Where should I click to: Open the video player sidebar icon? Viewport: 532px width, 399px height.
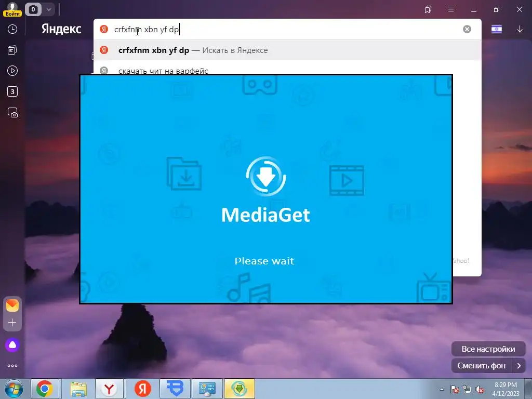tap(12, 71)
